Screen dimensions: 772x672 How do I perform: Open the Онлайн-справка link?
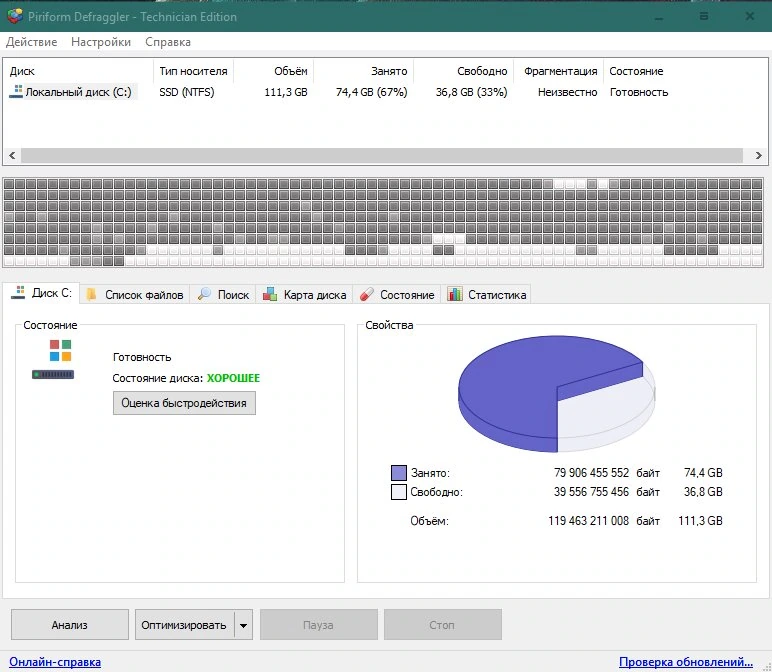click(55, 662)
